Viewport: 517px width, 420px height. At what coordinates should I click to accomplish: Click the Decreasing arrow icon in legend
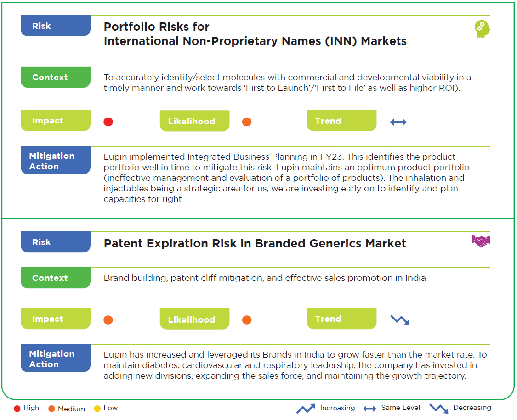439,408
